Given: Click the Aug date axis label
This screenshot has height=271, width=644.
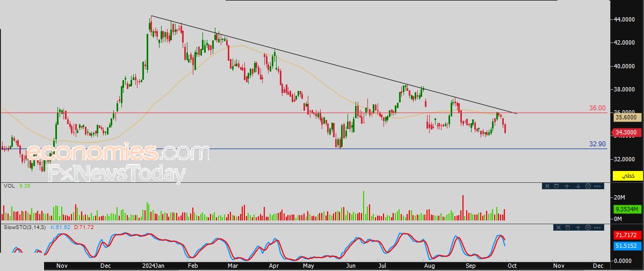Looking at the screenshot, I should coord(430,266).
